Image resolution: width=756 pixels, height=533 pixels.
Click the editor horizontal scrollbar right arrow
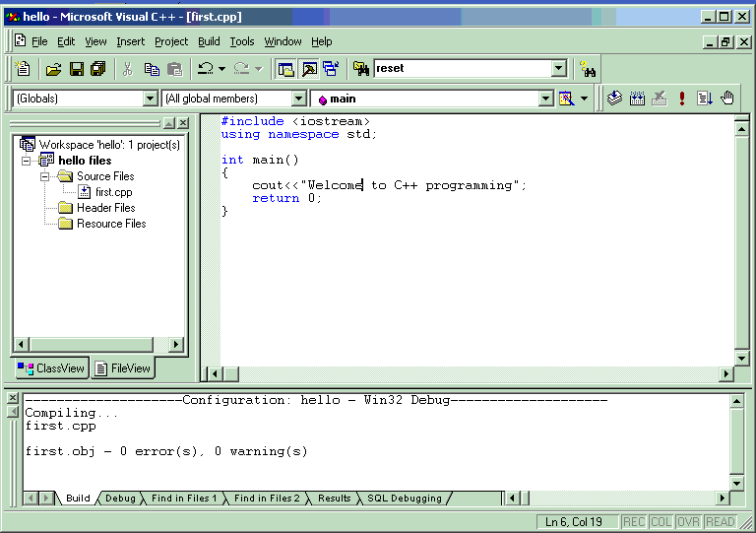[x=726, y=373]
